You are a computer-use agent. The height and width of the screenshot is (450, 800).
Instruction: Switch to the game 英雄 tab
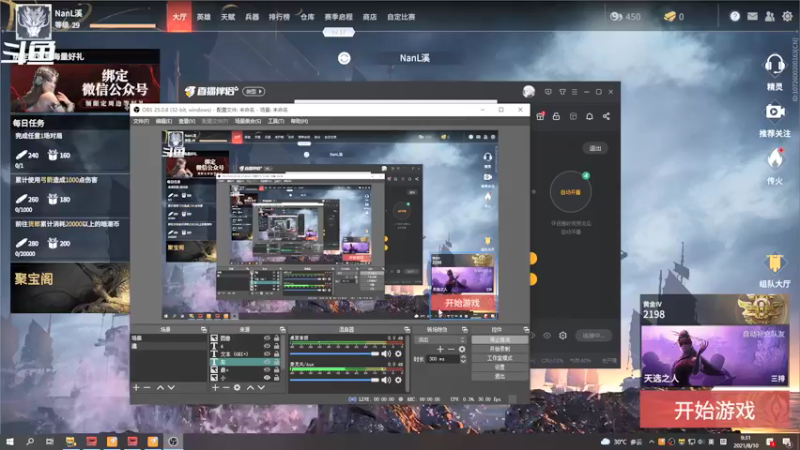204,17
